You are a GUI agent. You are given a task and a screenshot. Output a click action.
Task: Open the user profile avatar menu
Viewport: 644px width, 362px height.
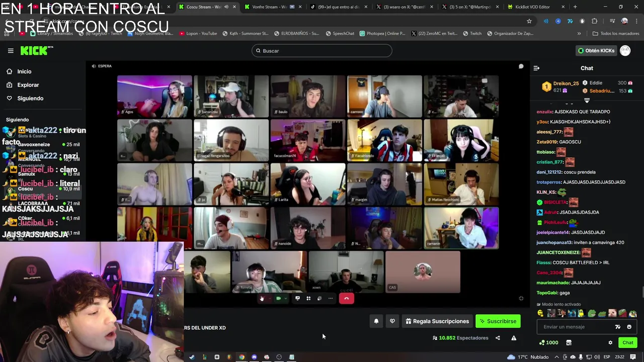[625, 51]
